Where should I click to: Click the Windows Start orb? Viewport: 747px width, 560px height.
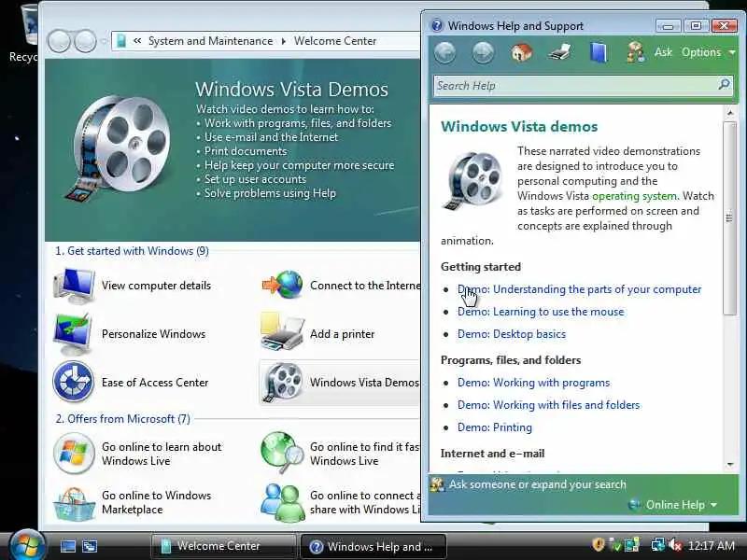point(27,546)
